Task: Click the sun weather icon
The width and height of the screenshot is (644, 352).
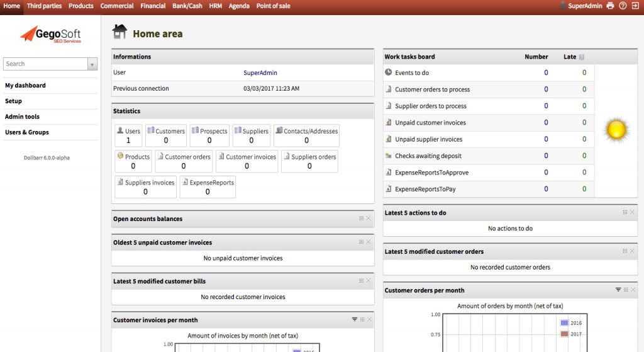Action: pos(616,130)
